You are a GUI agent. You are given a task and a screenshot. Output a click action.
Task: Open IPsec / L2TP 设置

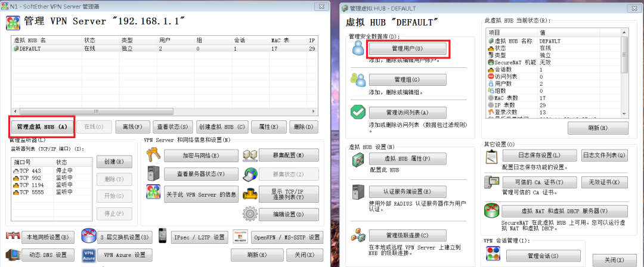(x=199, y=237)
